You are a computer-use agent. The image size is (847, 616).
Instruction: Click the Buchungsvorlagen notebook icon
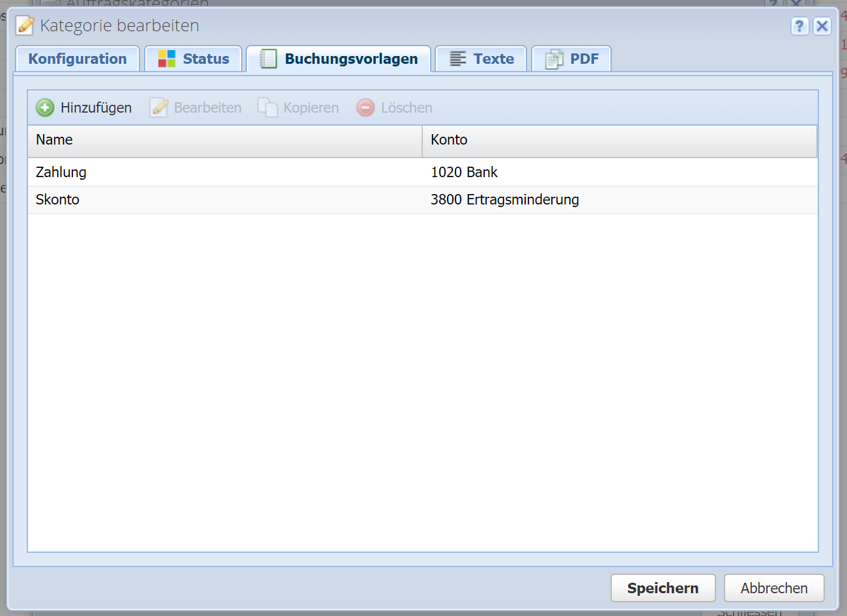[268, 59]
